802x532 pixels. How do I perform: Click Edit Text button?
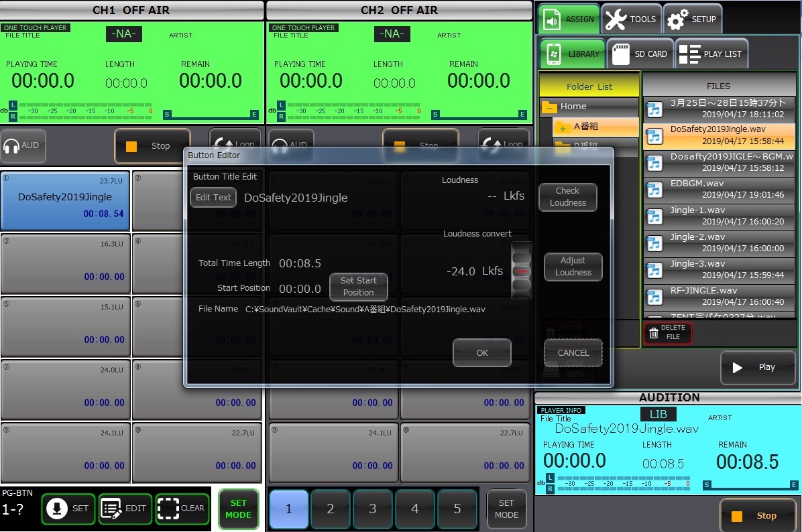pyautogui.click(x=213, y=198)
